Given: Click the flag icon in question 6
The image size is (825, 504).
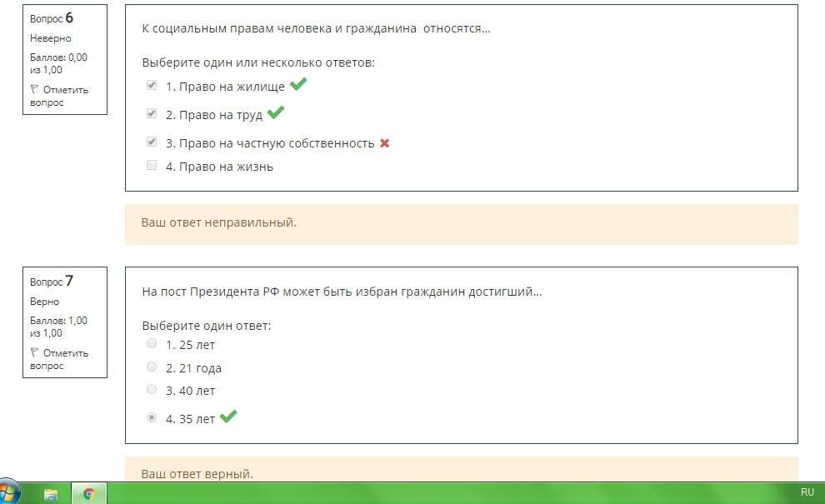Looking at the screenshot, I should coord(34,89).
